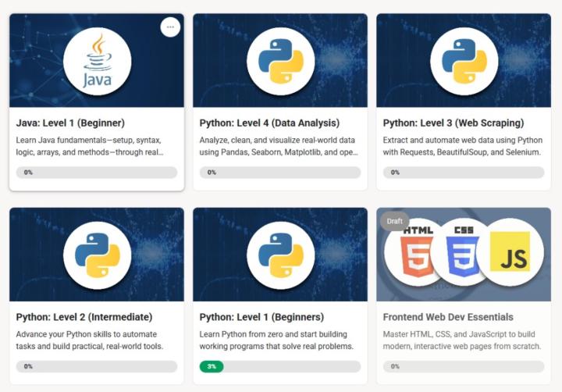The width and height of the screenshot is (562, 392).
Task: Click the Draft badge on Frontend card
Action: coord(394,221)
